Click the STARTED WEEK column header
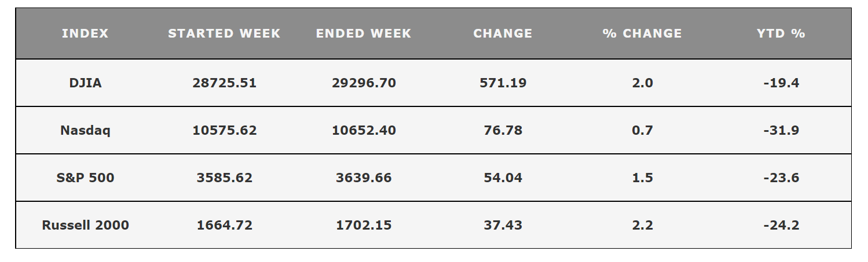Image resolution: width=868 pixels, height=262 pixels. tap(224, 34)
